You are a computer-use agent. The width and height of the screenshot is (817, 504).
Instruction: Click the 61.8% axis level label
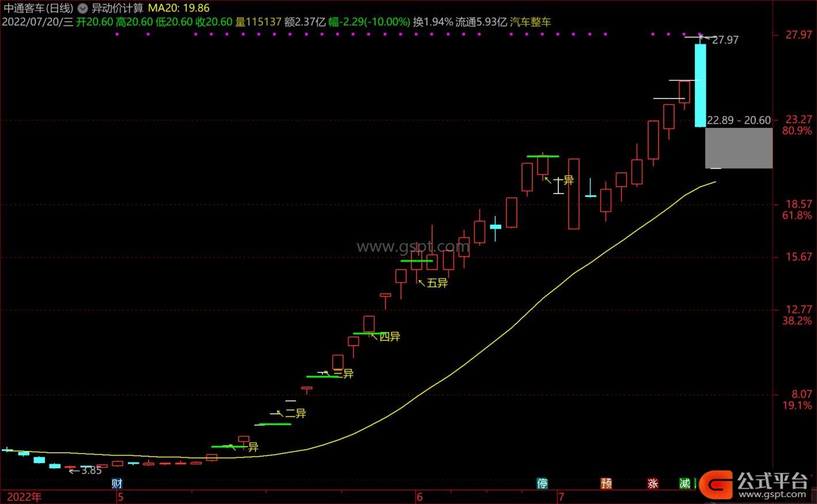tap(797, 215)
